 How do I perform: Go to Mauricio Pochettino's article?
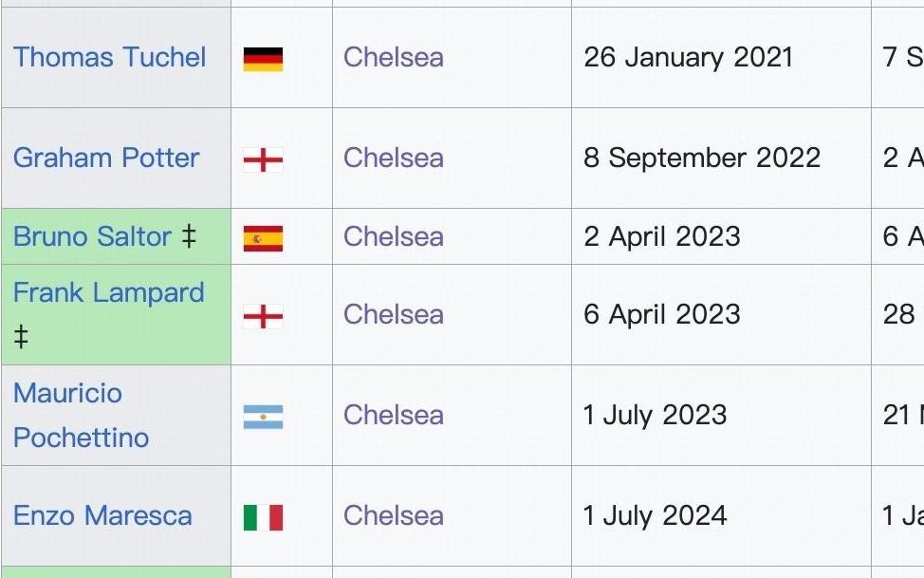[x=68, y=393]
